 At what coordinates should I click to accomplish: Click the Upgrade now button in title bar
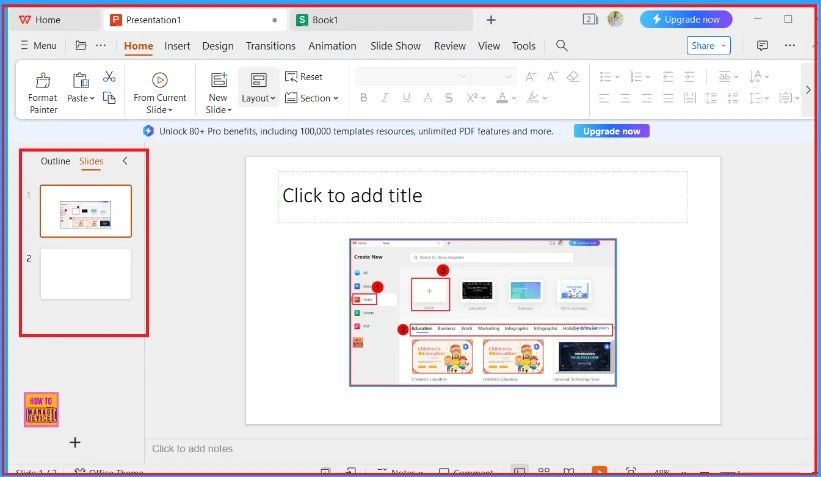pyautogui.click(x=686, y=20)
